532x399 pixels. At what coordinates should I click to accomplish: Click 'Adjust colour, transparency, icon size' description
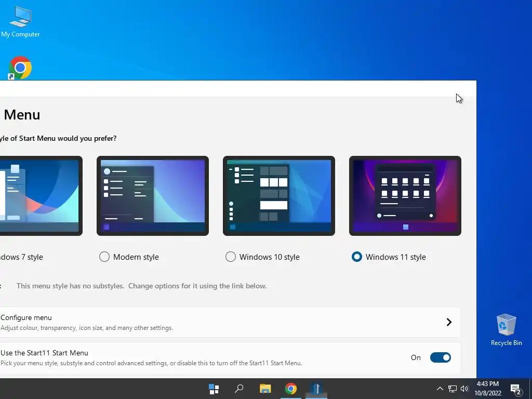[87, 328]
